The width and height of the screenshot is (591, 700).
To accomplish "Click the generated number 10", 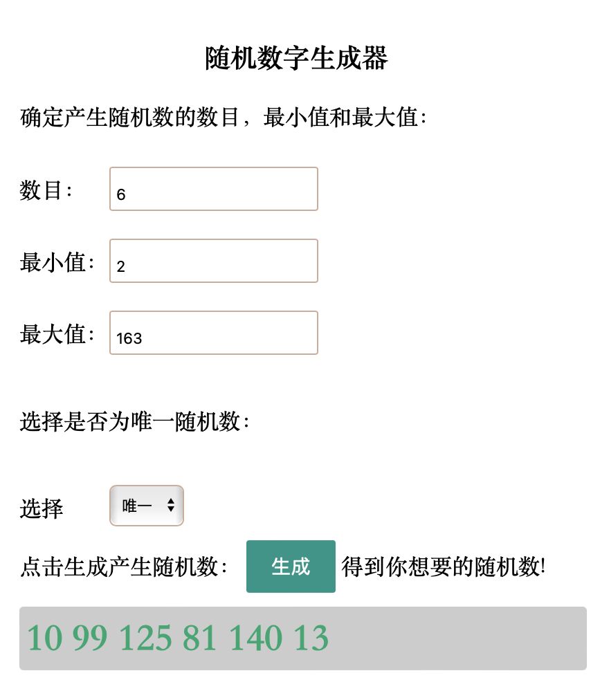I will [43, 638].
